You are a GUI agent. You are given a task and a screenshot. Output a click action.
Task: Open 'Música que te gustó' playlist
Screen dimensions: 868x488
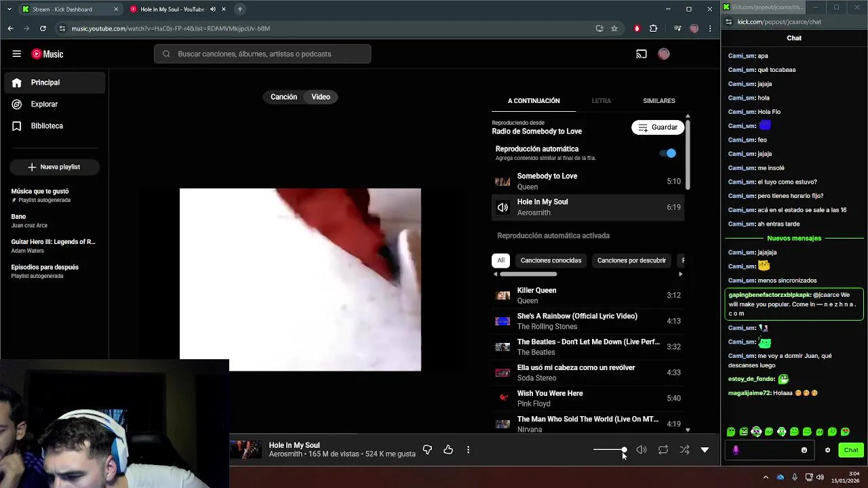(x=54, y=195)
